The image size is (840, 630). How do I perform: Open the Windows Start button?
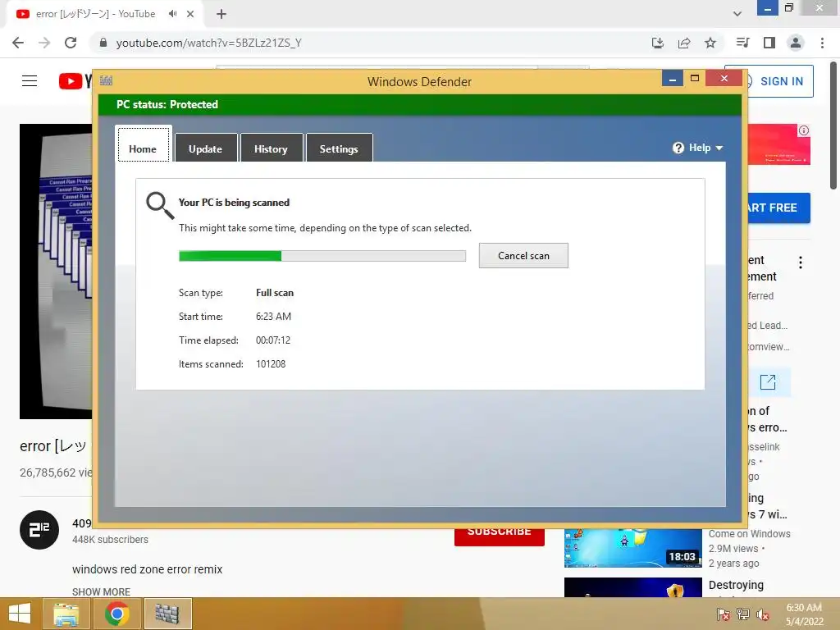(x=20, y=614)
